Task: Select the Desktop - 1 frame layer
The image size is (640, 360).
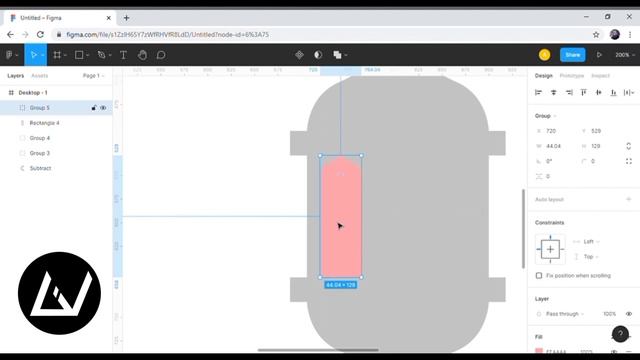Action: pyautogui.click(x=56, y=93)
